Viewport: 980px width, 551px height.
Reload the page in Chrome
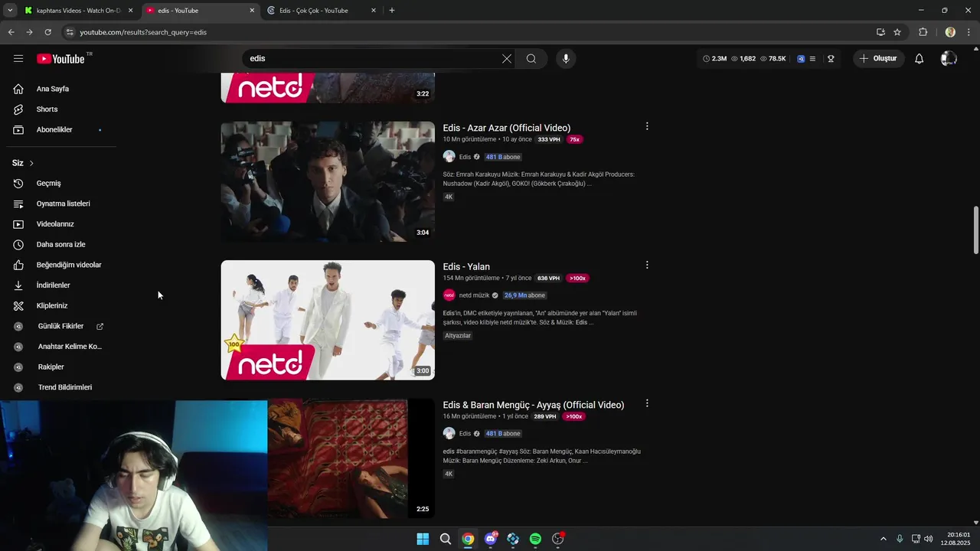(47, 32)
